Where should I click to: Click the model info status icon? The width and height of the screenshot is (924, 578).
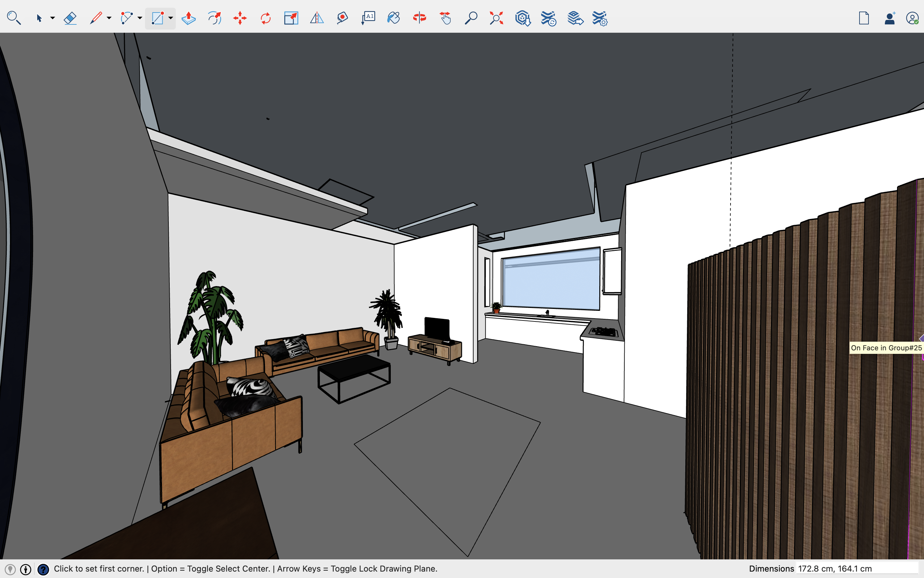(26, 570)
